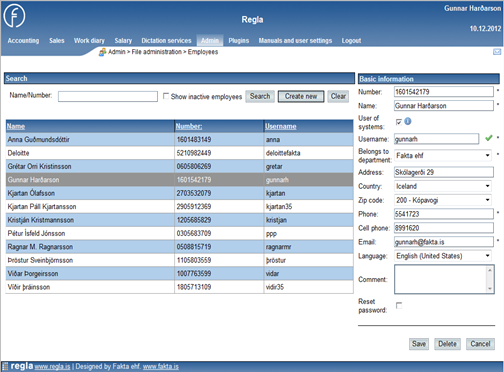The height and width of the screenshot is (372, 504).
Task: Click the Address field Skólagerði 29
Action: 444,172
